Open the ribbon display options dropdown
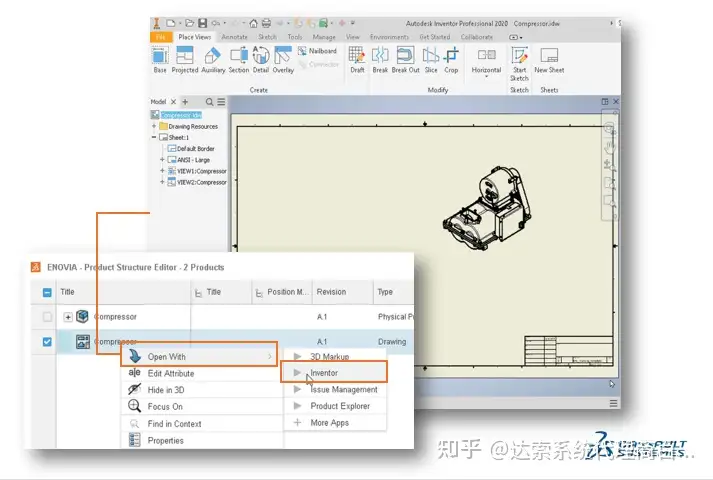Image resolution: width=713 pixels, height=480 pixels. point(516,37)
